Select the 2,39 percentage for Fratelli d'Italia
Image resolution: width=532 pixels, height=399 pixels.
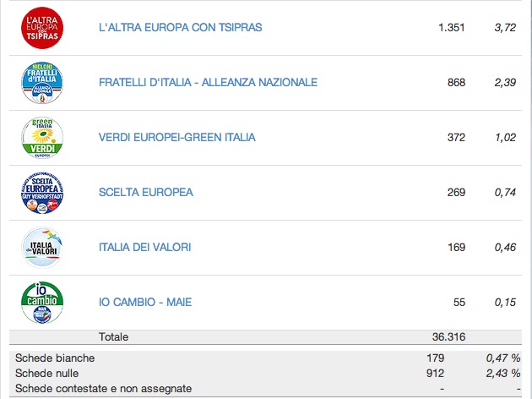click(505, 83)
